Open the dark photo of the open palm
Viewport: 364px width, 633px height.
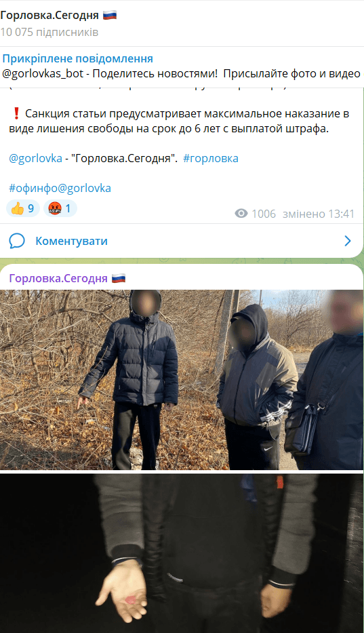pyautogui.click(x=182, y=554)
